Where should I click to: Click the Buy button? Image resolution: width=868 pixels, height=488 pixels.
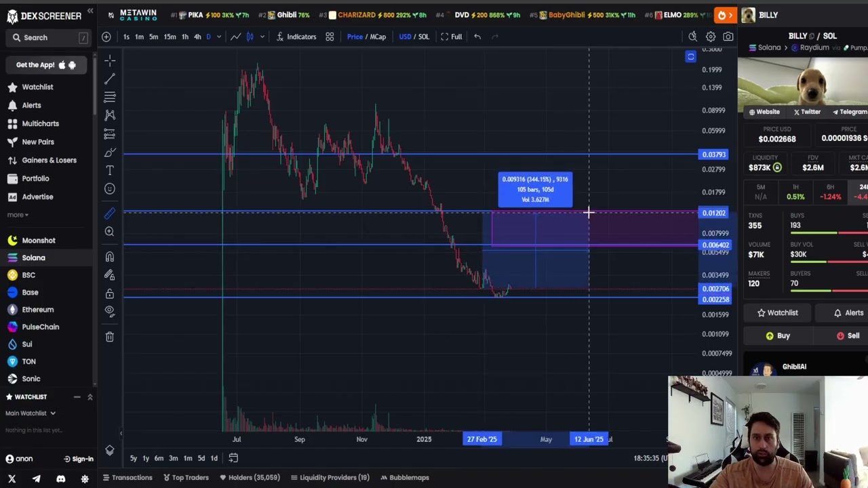778,336
